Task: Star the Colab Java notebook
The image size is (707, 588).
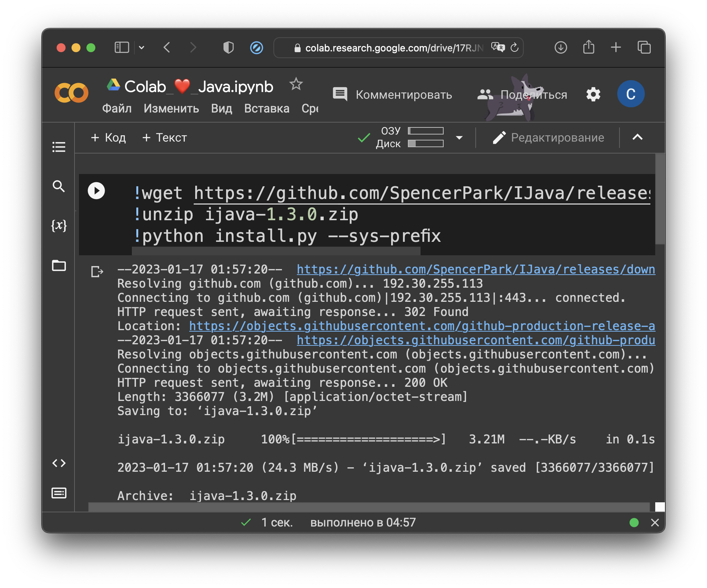Action: (x=296, y=84)
